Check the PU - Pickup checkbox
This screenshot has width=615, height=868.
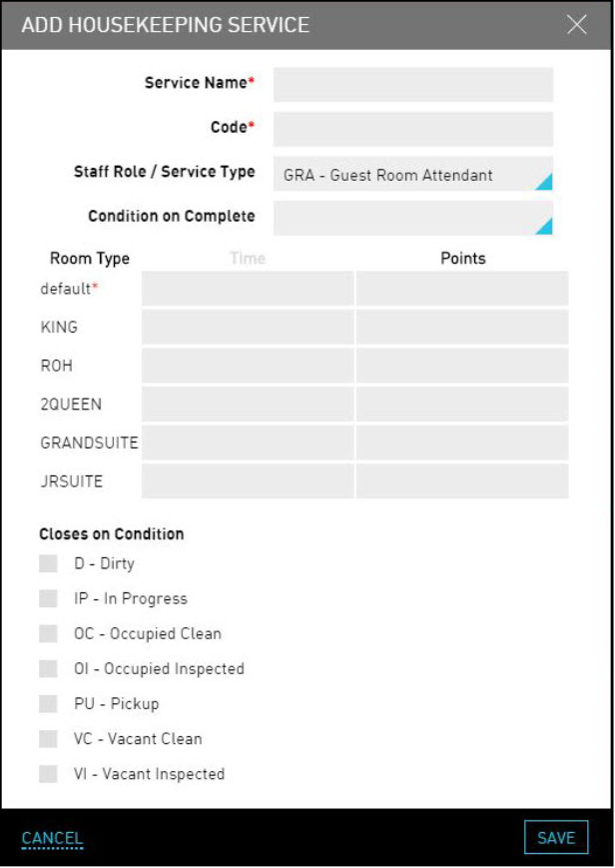pos(48,703)
